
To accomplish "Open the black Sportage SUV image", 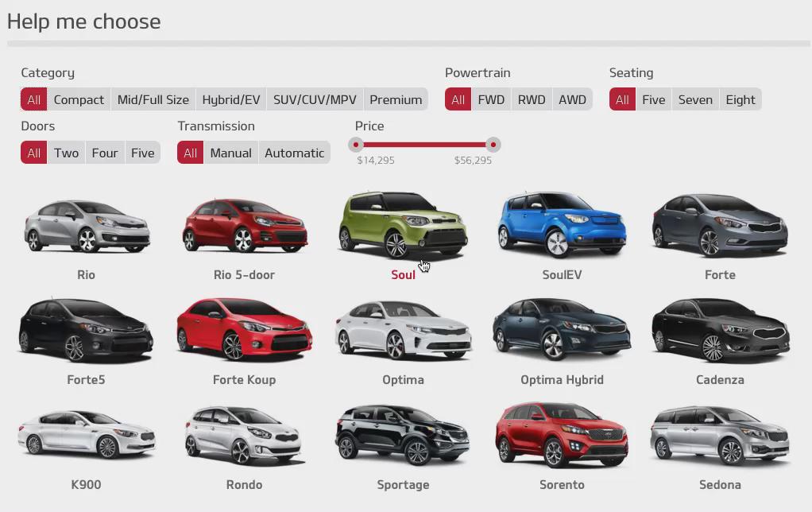I will click(402, 435).
